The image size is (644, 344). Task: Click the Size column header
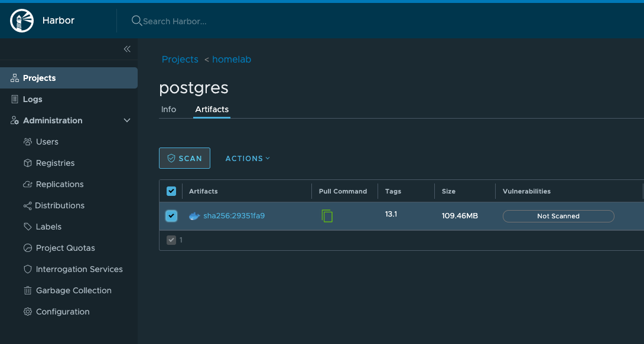pos(448,192)
